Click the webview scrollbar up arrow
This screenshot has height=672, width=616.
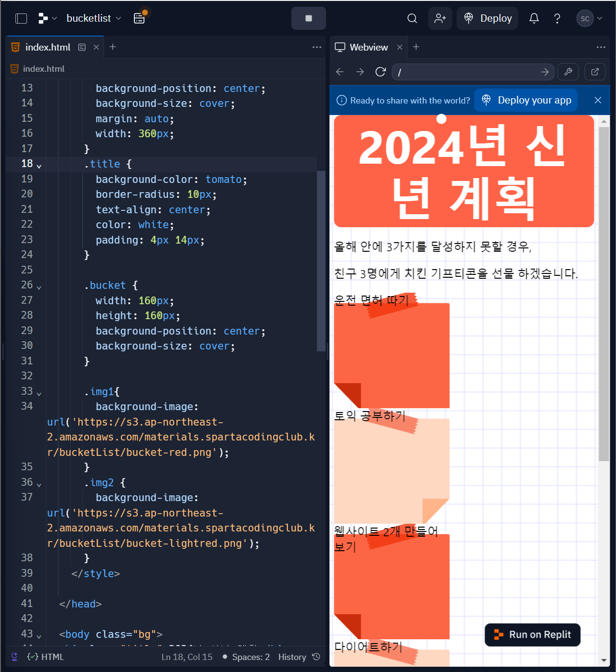tap(603, 121)
